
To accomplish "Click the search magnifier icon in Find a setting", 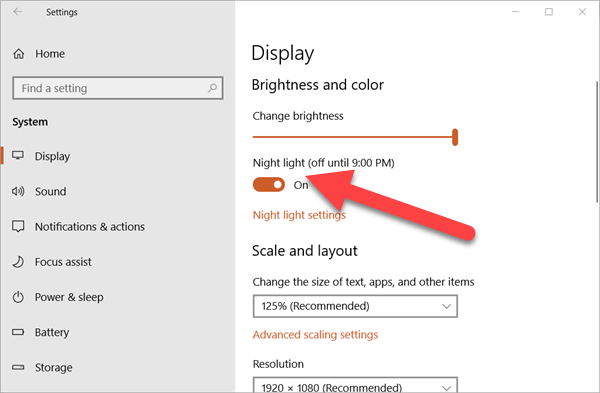I will (212, 88).
